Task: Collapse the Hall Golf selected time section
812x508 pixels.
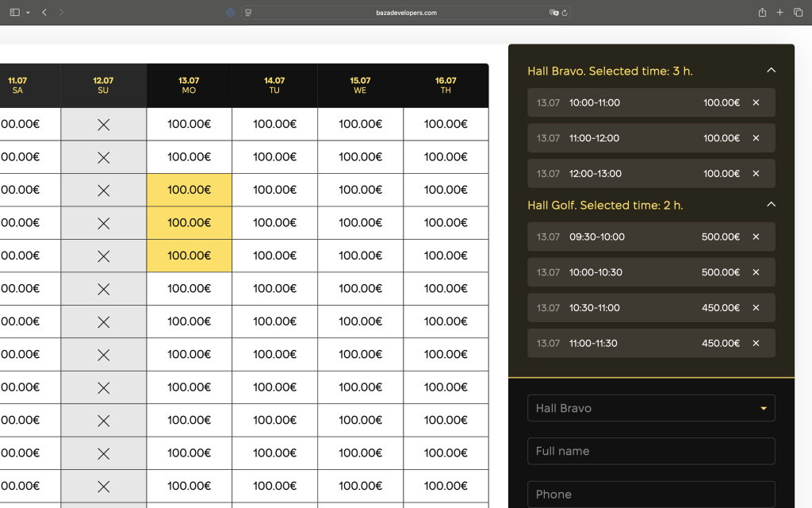Action: 771,204
